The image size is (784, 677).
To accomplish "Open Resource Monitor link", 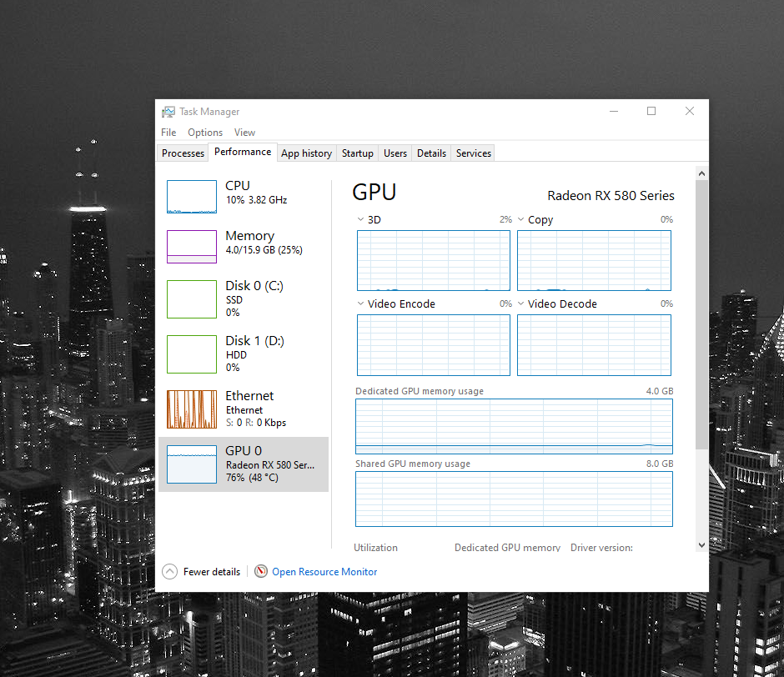I will click(x=324, y=571).
